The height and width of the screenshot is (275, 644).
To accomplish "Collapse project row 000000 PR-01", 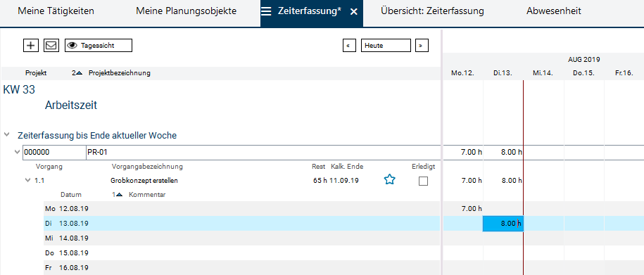I will point(17,153).
